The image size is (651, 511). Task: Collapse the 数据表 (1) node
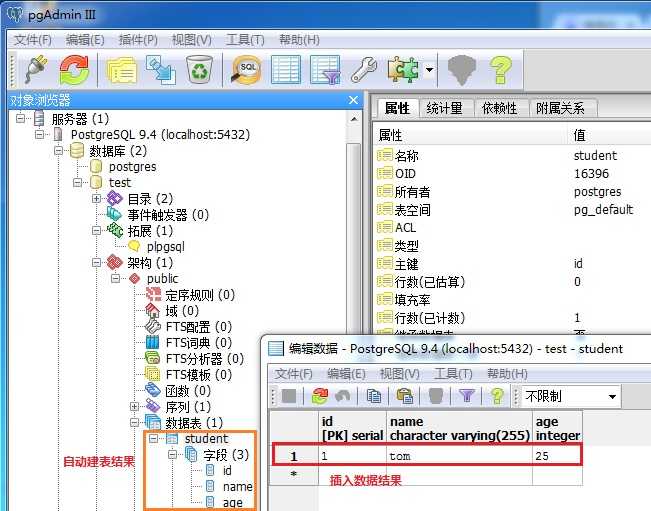pyautogui.click(x=134, y=423)
